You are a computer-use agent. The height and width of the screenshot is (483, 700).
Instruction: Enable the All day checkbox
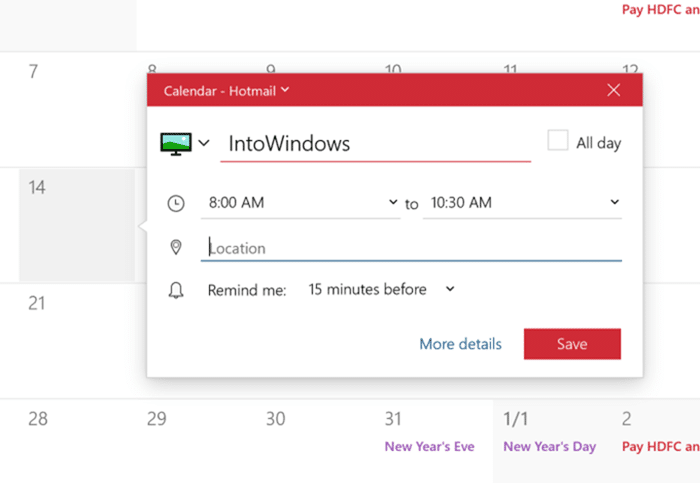pyautogui.click(x=558, y=140)
